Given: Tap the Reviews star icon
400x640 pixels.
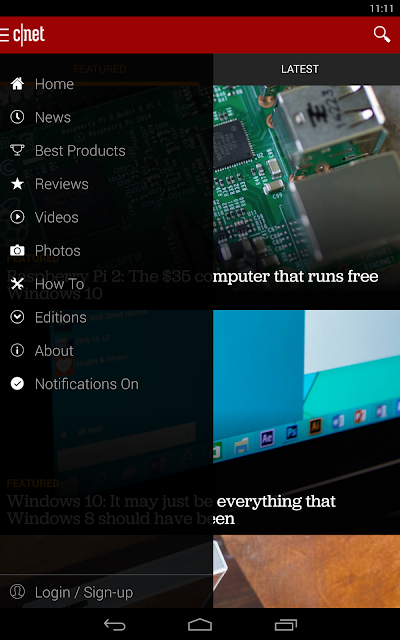Looking at the screenshot, I should pyautogui.click(x=17, y=184).
